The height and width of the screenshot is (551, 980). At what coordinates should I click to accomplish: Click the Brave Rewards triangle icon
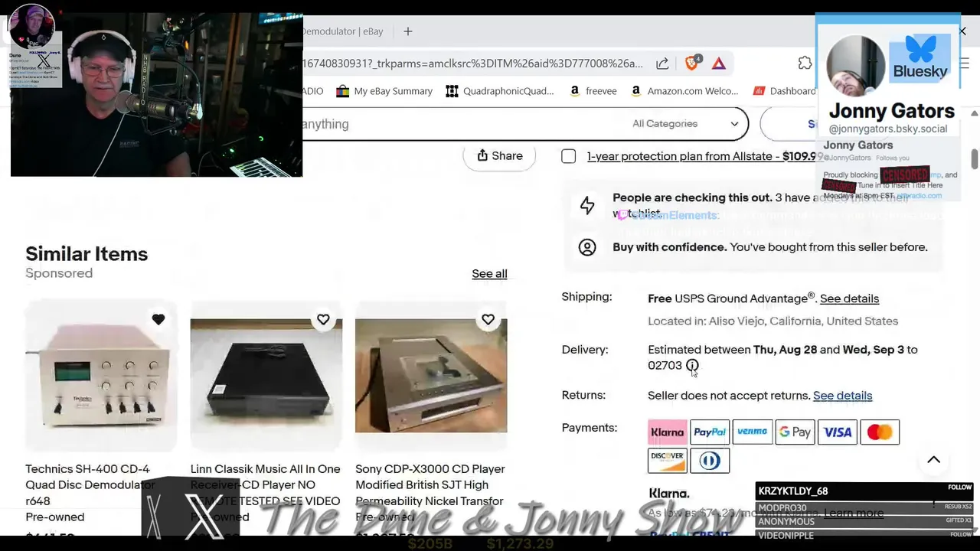coord(719,64)
